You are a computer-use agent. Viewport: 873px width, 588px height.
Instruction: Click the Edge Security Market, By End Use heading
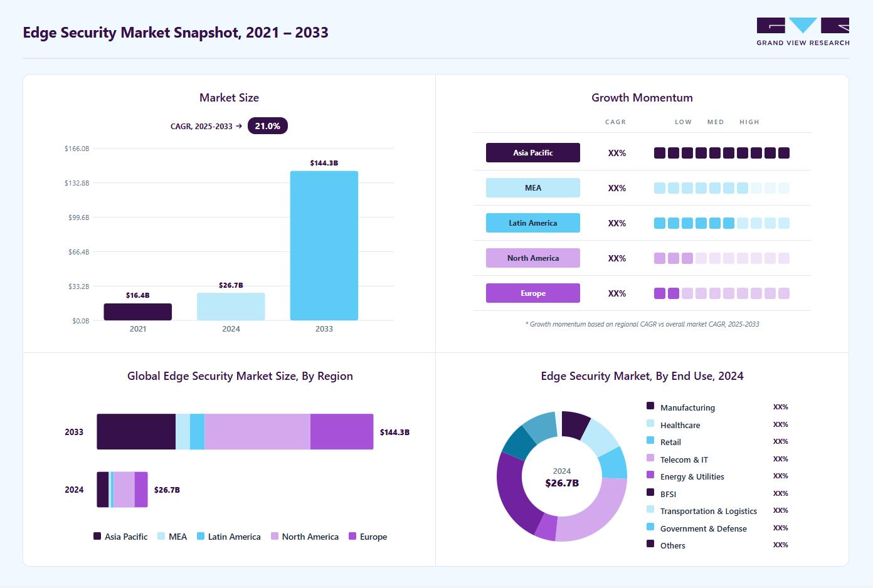(x=642, y=376)
